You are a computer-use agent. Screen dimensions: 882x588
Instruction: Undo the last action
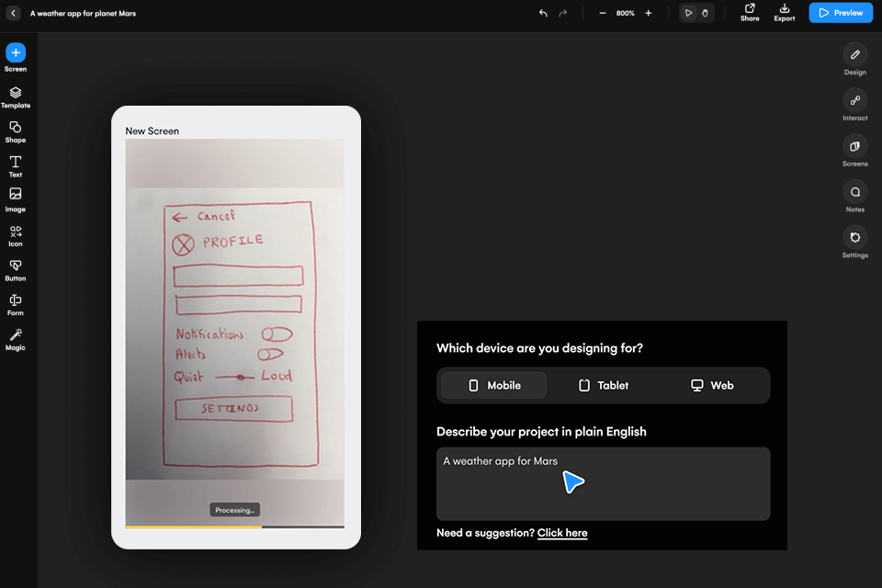point(543,13)
